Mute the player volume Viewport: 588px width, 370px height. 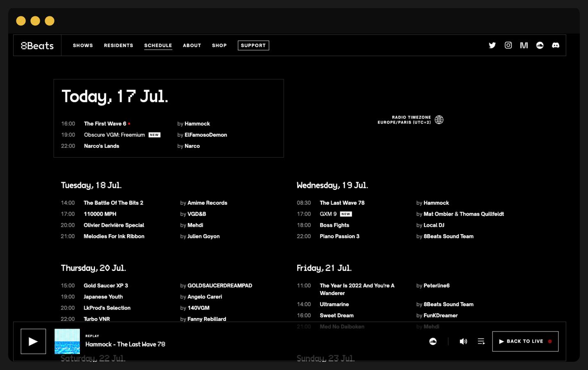point(464,341)
